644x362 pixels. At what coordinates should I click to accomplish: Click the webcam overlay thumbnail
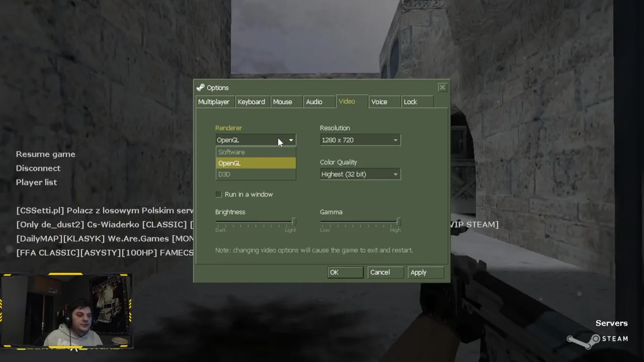pos(66,311)
